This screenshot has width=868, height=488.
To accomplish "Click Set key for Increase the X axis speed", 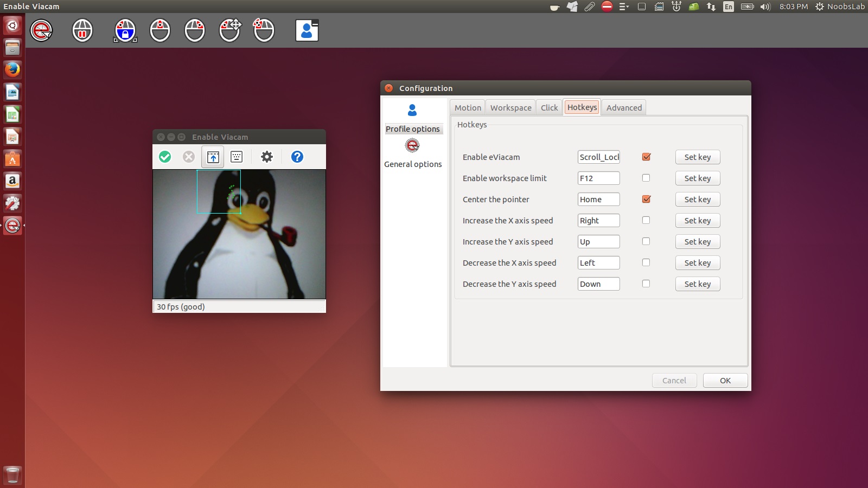I will coord(698,221).
